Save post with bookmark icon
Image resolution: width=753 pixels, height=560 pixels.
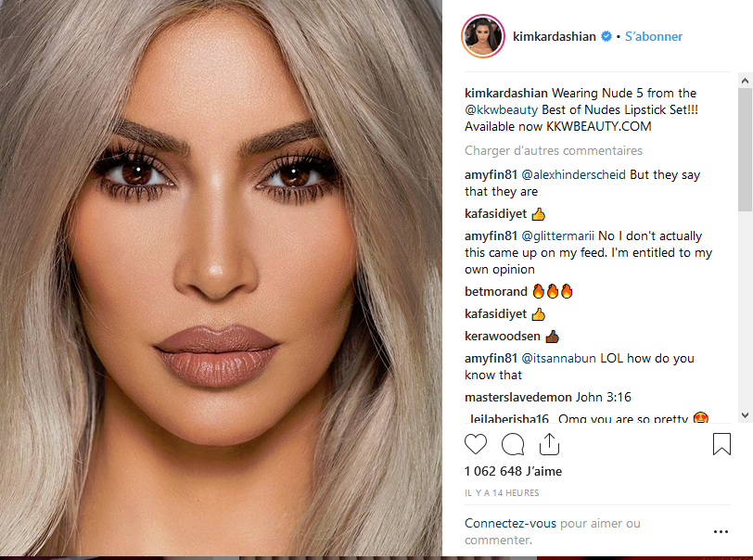tap(721, 444)
